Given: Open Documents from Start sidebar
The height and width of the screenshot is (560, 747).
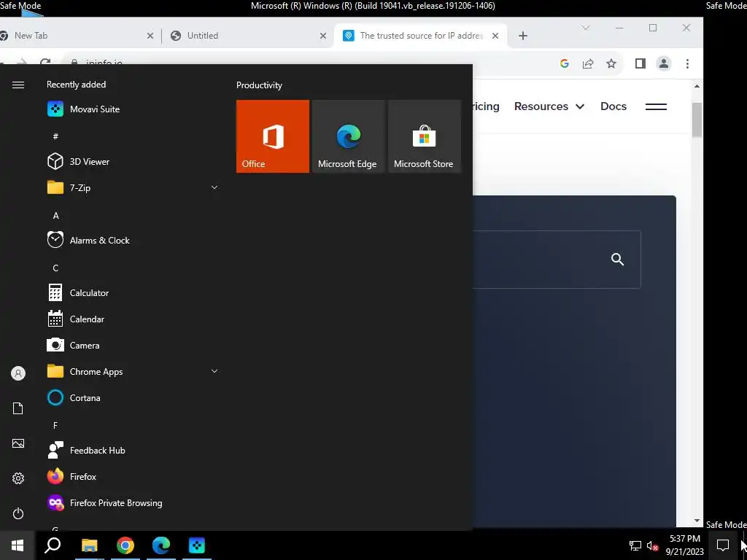Looking at the screenshot, I should point(18,408).
